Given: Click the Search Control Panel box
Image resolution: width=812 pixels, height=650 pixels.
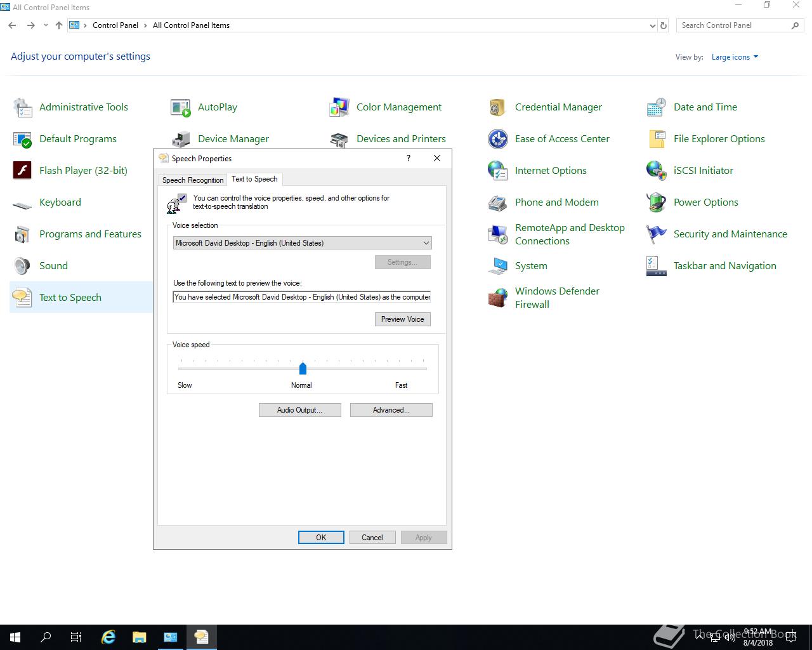Looking at the screenshot, I should click(740, 25).
